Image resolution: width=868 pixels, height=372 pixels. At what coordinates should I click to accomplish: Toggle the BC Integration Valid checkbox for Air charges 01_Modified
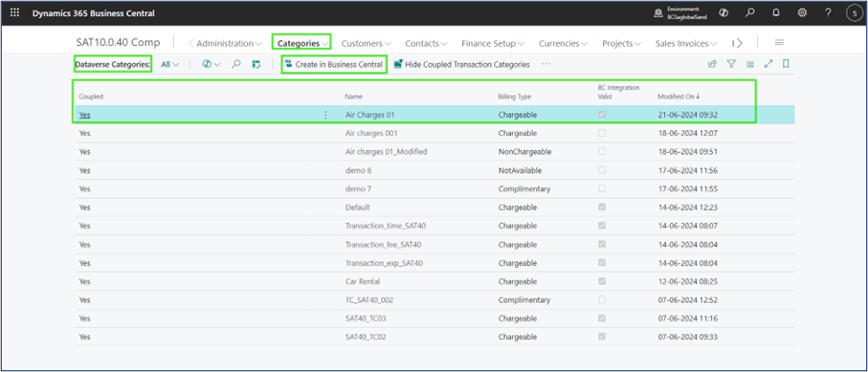pos(602,151)
